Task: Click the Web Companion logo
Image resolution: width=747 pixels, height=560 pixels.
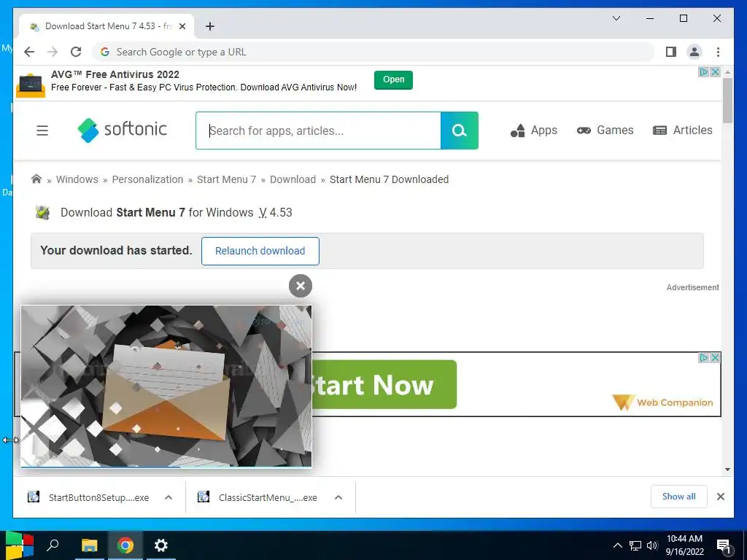Action: pyautogui.click(x=662, y=402)
